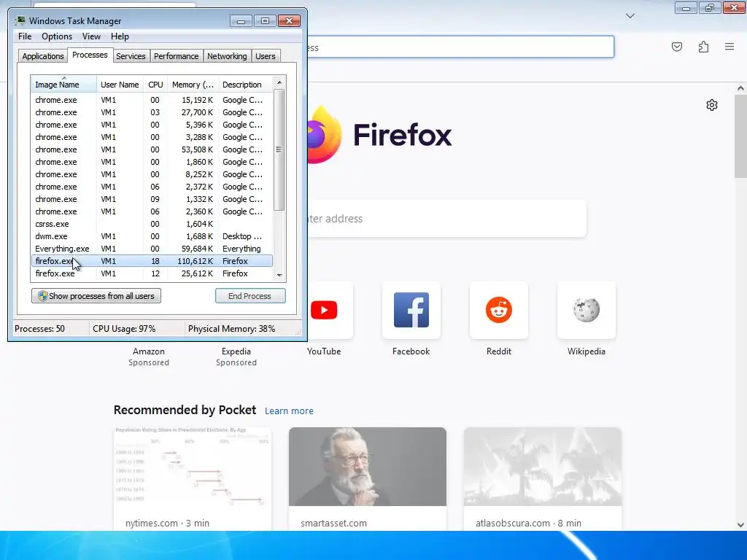
Task: Open the nytimes.com Pocket story thumbnail
Action: 193,467
